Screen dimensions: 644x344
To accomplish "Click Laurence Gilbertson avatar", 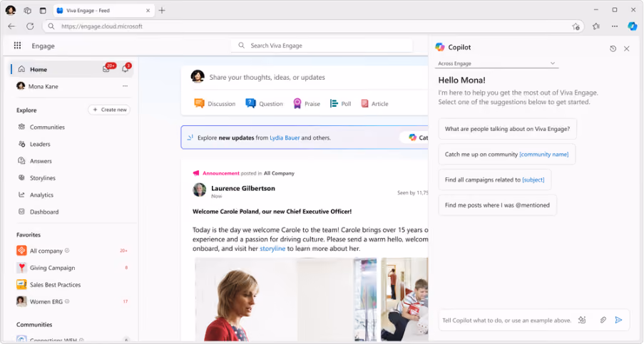I will pos(200,190).
